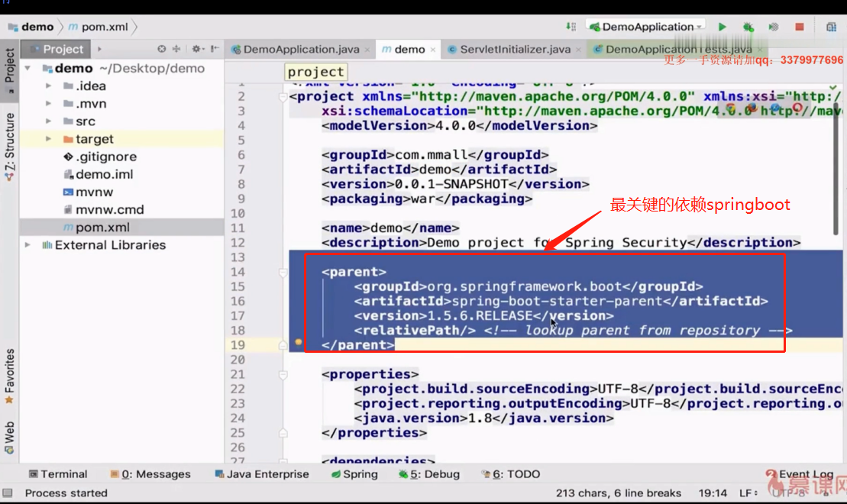Open the Terminal tool window
This screenshot has width=847, height=504.
click(58, 474)
